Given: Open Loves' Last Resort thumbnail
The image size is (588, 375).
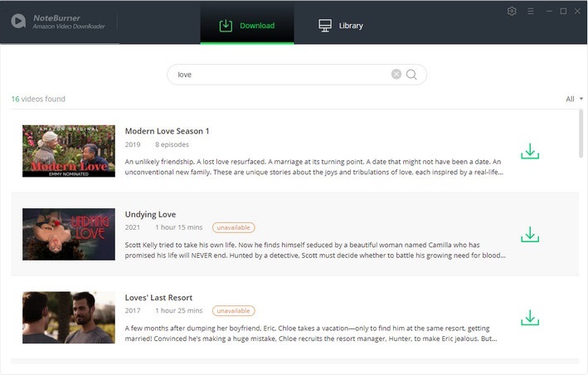Looking at the screenshot, I should pos(69,318).
